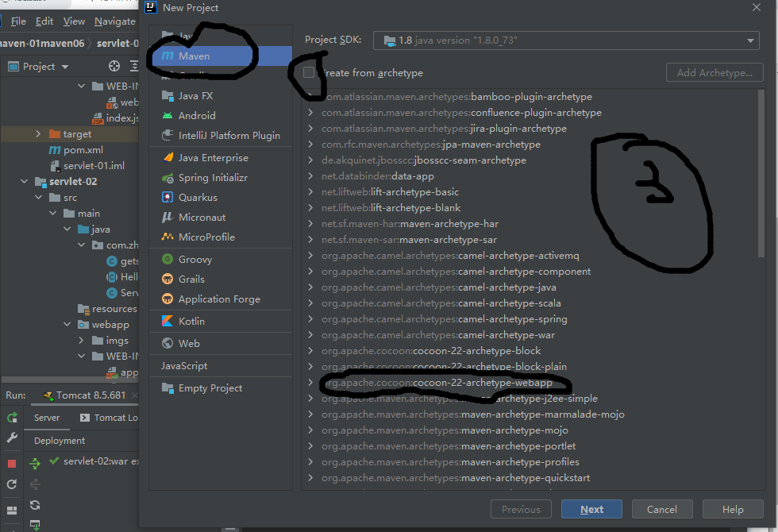The image size is (778, 532).
Task: Open the Edit menu
Action: click(44, 21)
